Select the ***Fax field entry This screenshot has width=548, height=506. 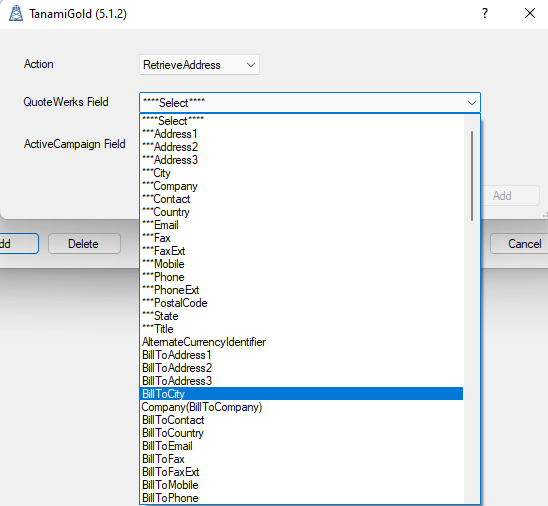pyautogui.click(x=301, y=238)
